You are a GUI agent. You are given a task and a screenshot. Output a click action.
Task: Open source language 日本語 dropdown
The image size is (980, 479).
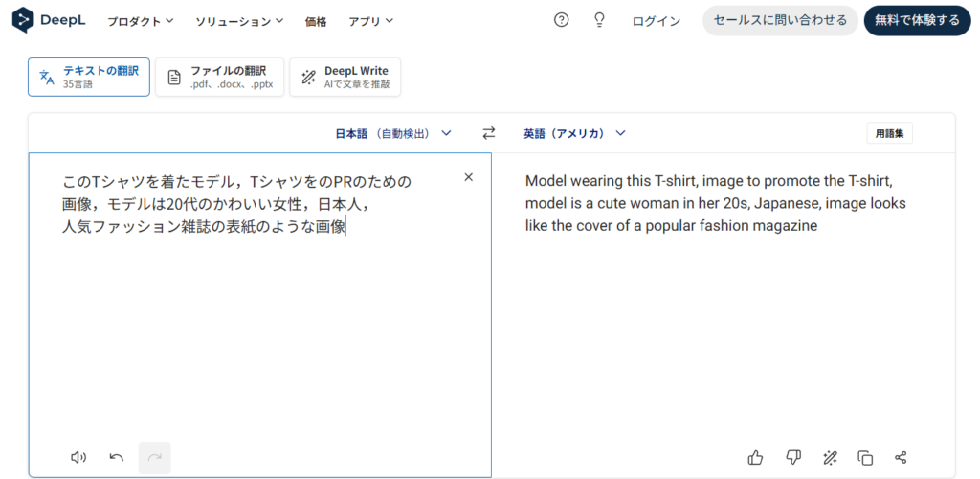393,133
